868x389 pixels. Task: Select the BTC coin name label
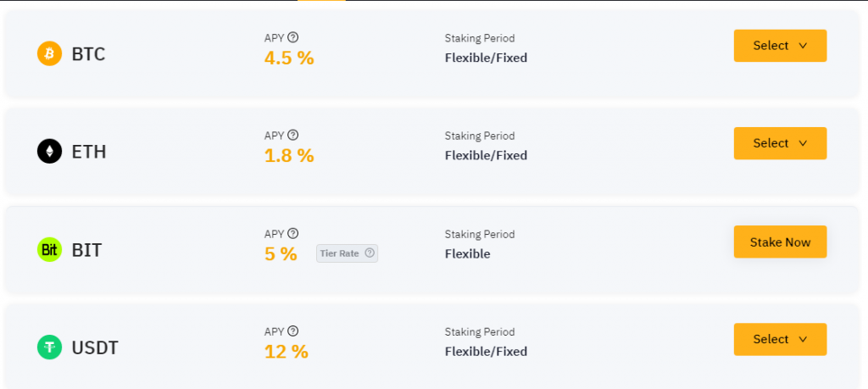88,54
